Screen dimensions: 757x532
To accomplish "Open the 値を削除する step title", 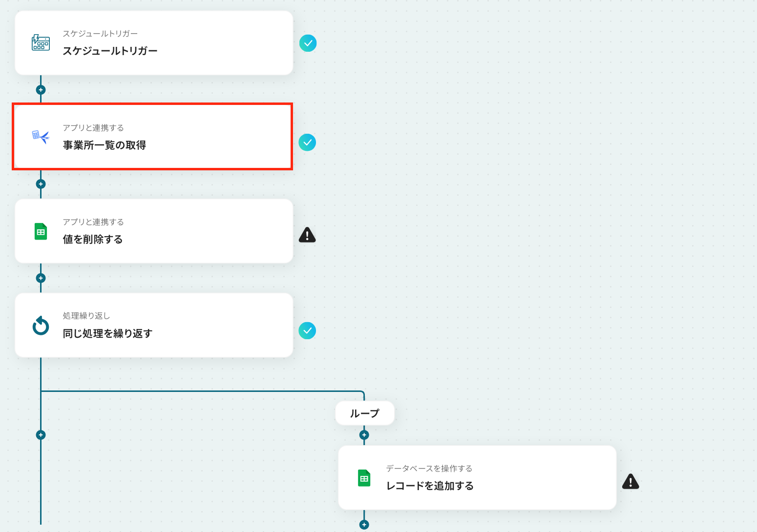I will (x=93, y=239).
